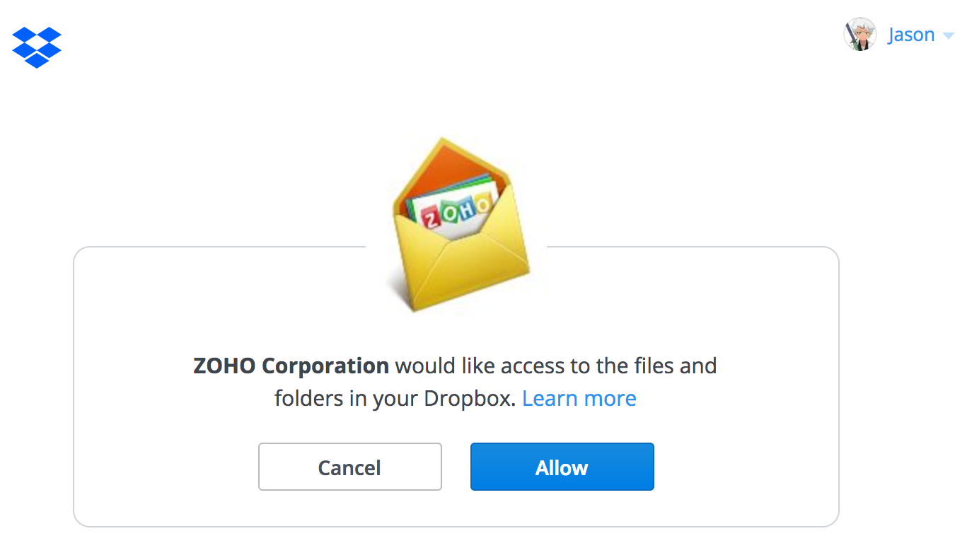Open the Learn more link
Viewport: 967px width, 560px height.
pyautogui.click(x=579, y=399)
